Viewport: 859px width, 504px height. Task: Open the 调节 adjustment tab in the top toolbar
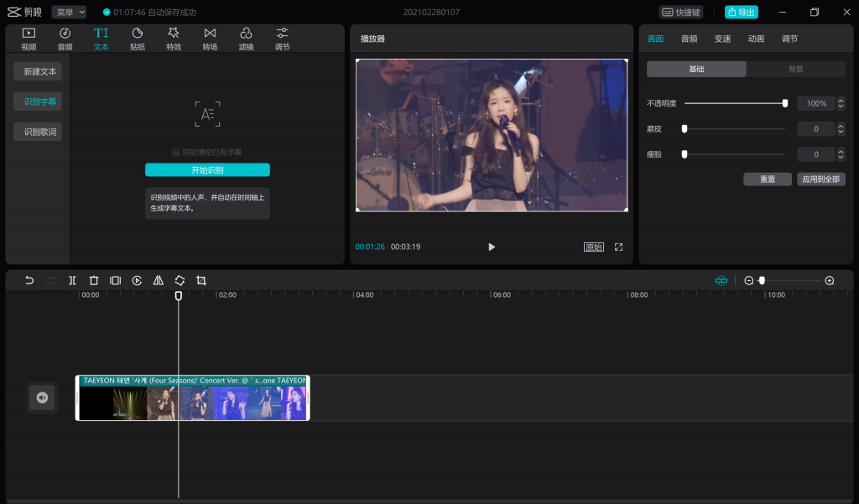tap(282, 39)
